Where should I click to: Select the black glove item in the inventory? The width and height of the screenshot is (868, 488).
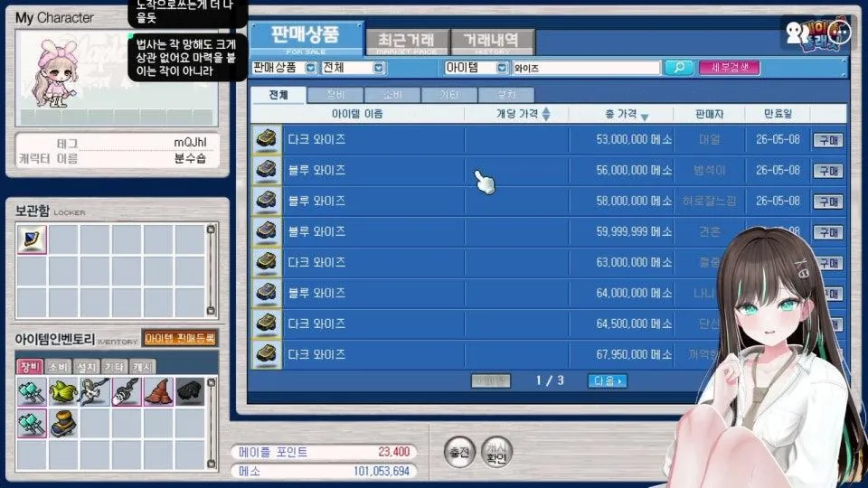point(190,391)
